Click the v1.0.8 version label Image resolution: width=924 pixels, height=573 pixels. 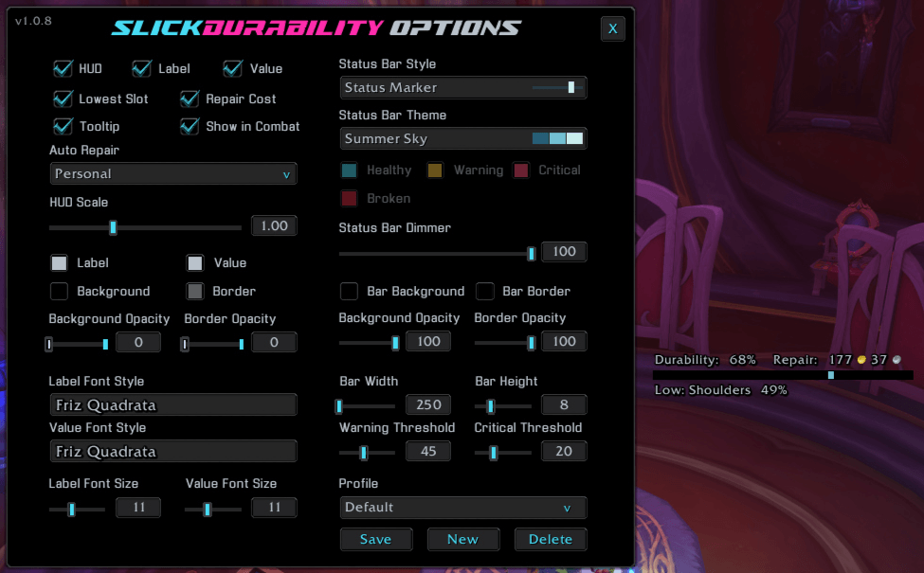33,21
